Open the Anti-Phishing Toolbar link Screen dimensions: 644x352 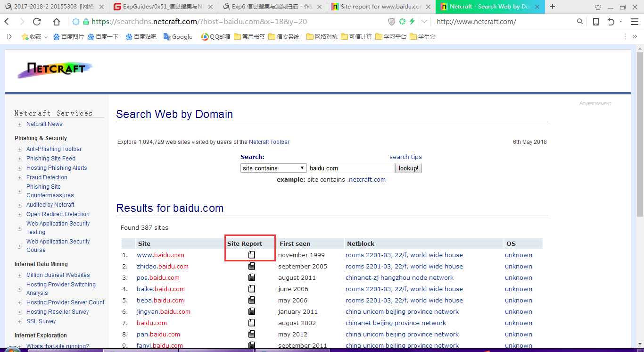click(54, 149)
